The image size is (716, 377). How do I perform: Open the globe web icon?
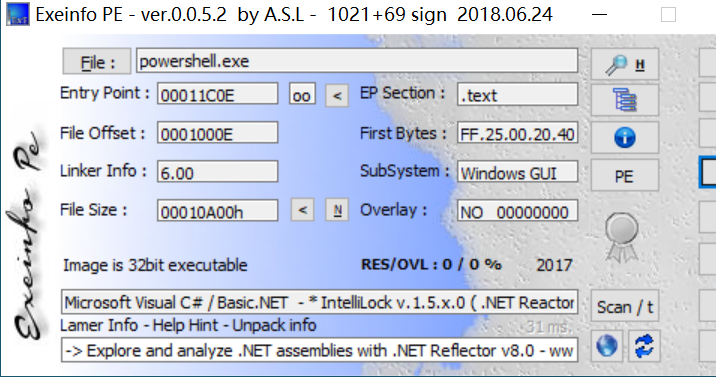607,346
